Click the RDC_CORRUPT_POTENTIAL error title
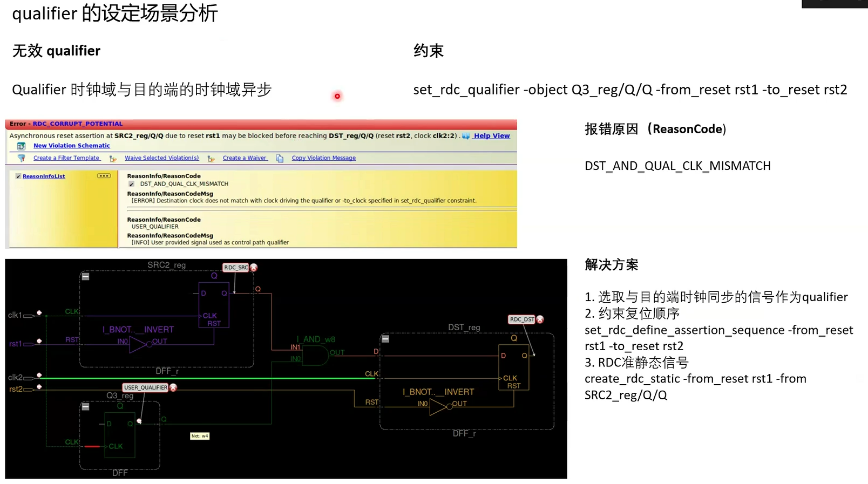This screenshot has height=484, width=868. (78, 124)
